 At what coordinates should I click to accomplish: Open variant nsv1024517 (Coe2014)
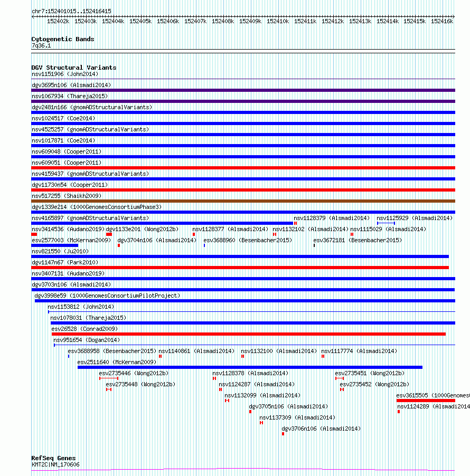[x=63, y=118]
